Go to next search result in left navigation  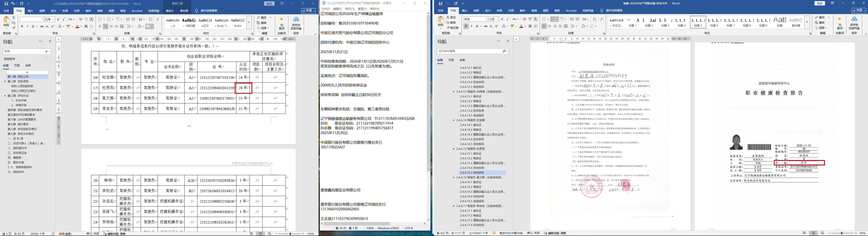click(49, 59)
